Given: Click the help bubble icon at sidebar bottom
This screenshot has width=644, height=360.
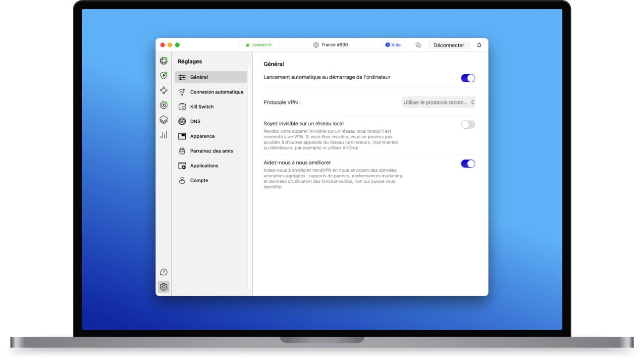Looking at the screenshot, I should point(163,272).
